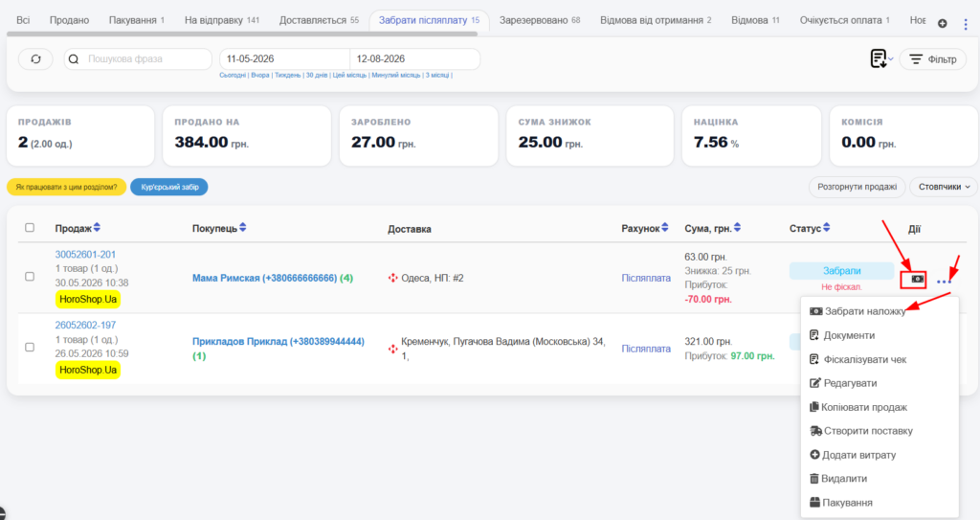Click the plus icon to add tab

[x=942, y=24]
